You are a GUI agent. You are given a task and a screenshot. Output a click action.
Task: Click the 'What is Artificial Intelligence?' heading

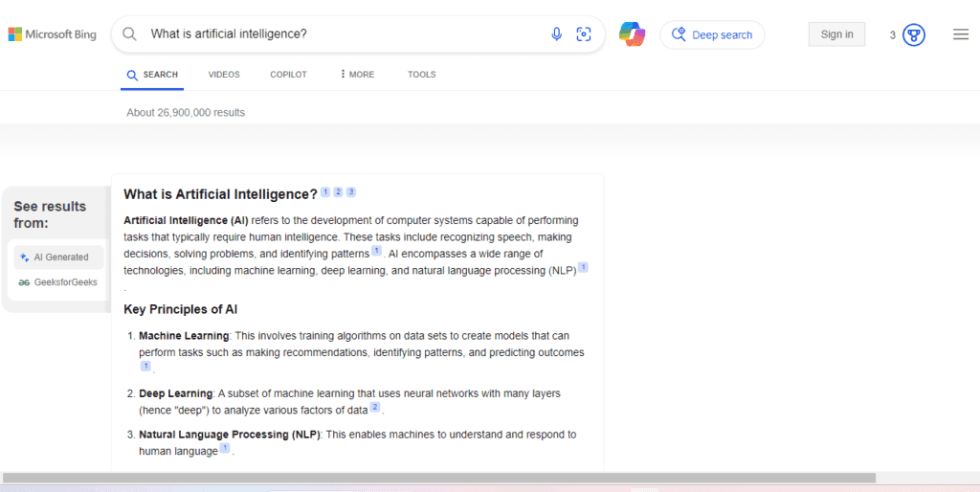click(x=221, y=194)
